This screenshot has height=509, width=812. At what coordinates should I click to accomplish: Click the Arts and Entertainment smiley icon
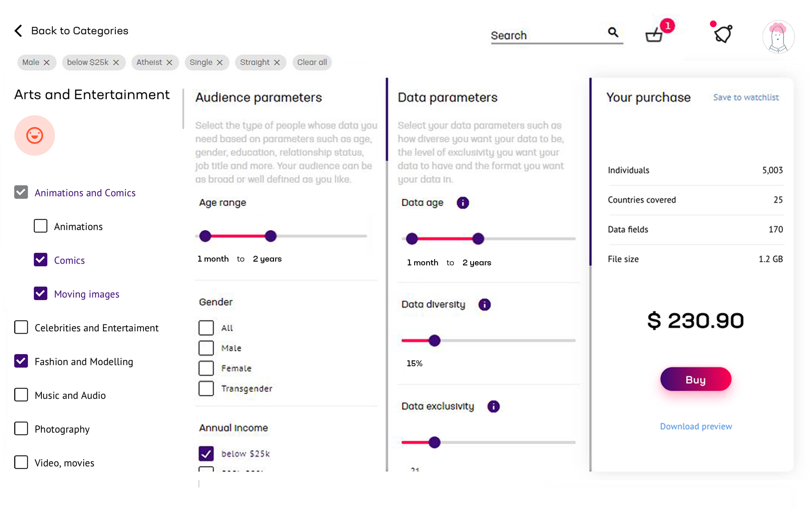35,136
